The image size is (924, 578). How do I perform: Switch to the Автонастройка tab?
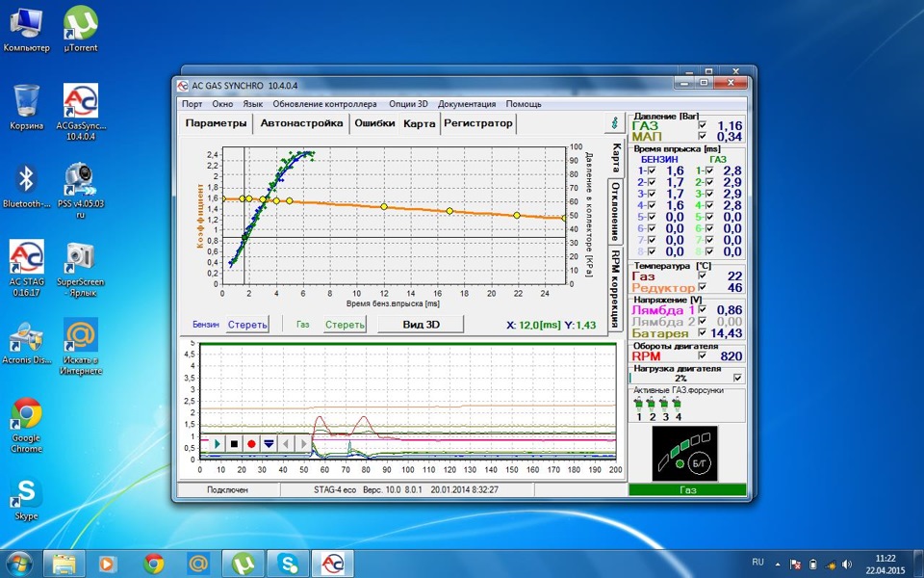pos(301,124)
